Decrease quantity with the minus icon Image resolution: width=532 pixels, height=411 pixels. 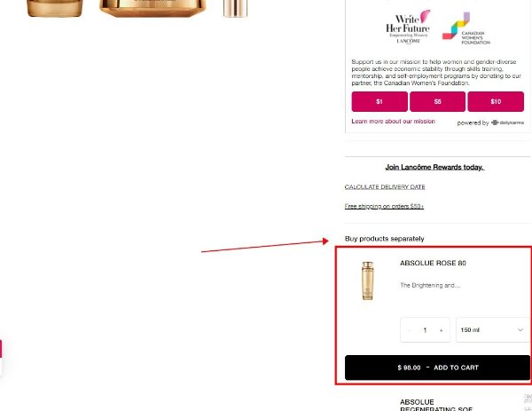click(x=409, y=330)
